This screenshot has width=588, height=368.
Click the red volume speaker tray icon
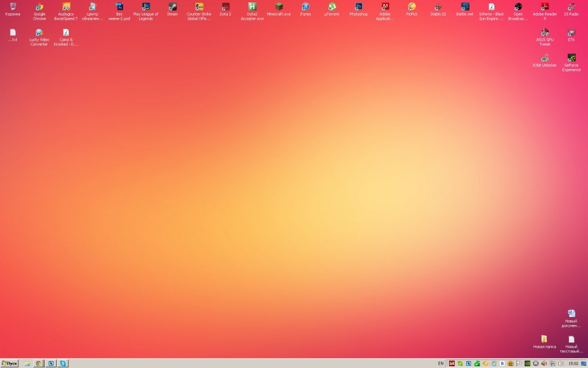(x=544, y=363)
